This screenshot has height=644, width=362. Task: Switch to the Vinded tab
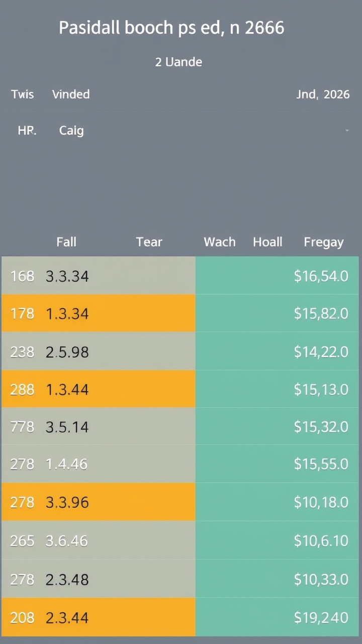click(x=71, y=94)
